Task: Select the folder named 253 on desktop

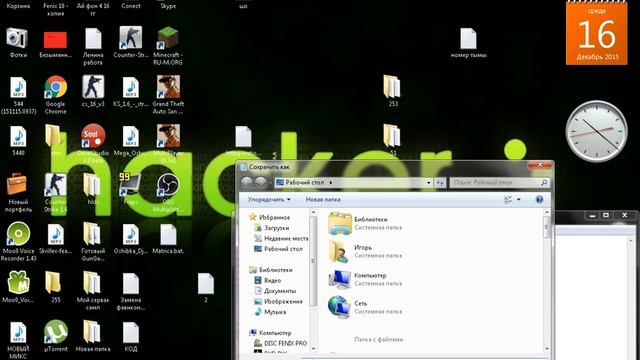Action: point(392,87)
